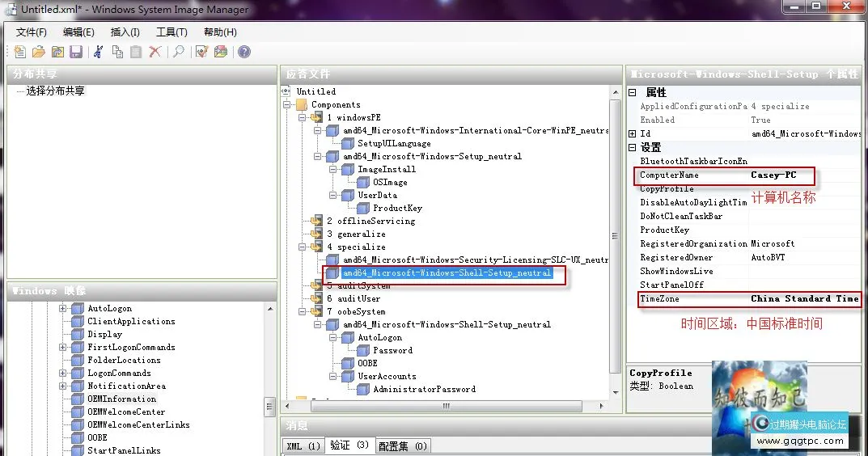Click the Validate Answer File icon
868x456 pixels.
pos(201,52)
